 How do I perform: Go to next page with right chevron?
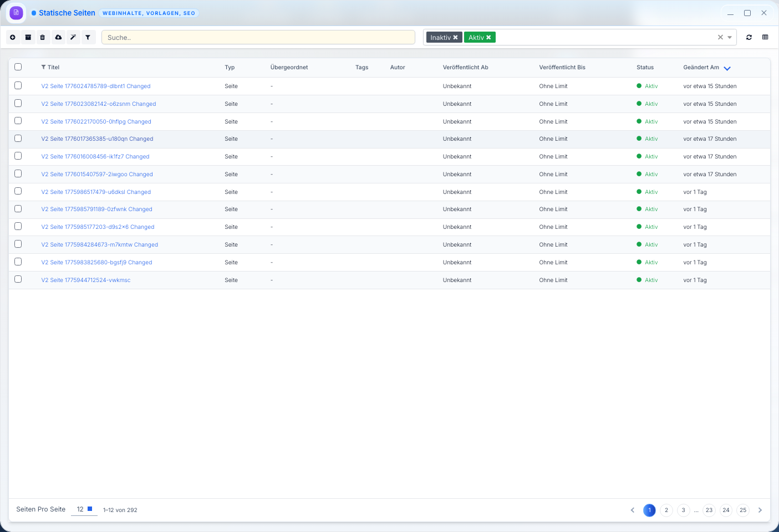click(x=760, y=510)
